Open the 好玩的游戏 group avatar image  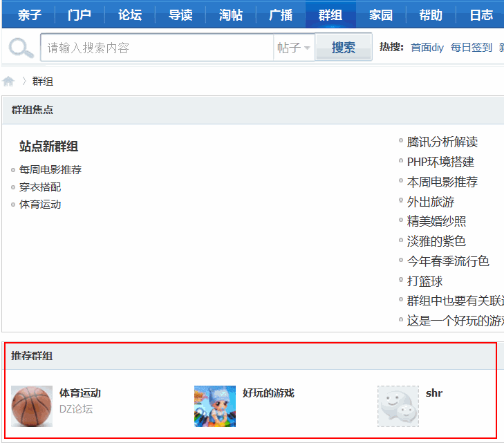tap(214, 406)
